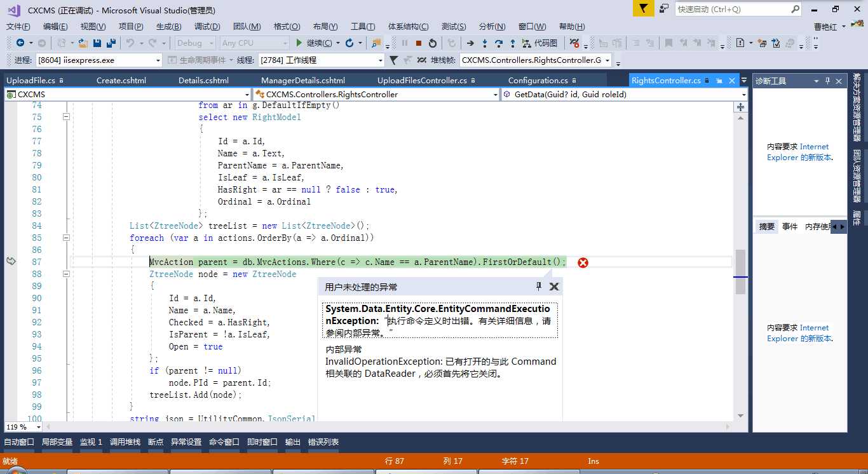
Task: Click the breakpoint toggle icon after 代码图
Action: [x=574, y=43]
